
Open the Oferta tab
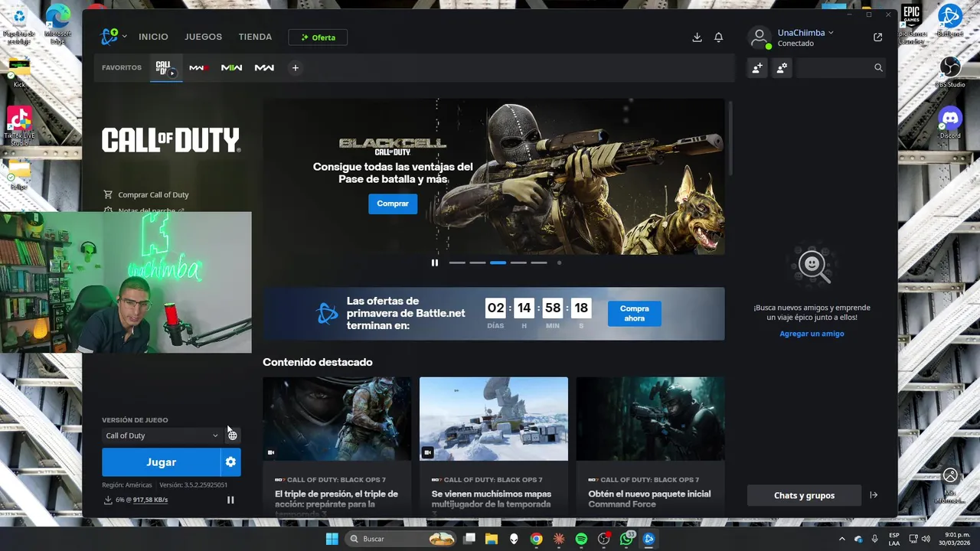tap(318, 37)
